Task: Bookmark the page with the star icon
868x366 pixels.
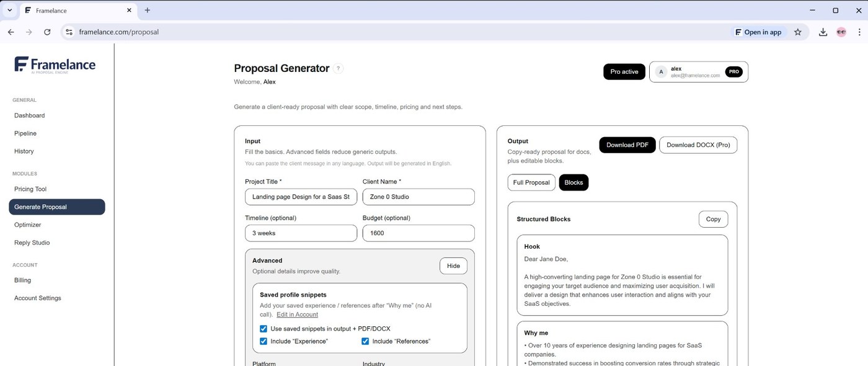Action: (798, 32)
